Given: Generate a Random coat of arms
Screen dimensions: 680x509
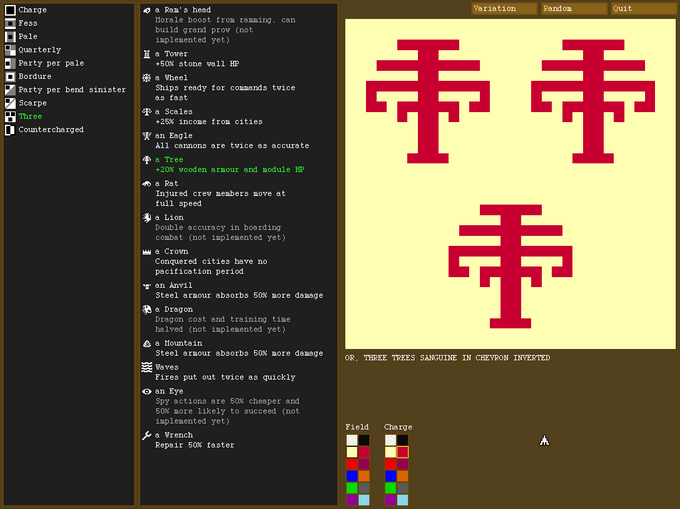Looking at the screenshot, I should click(574, 9).
